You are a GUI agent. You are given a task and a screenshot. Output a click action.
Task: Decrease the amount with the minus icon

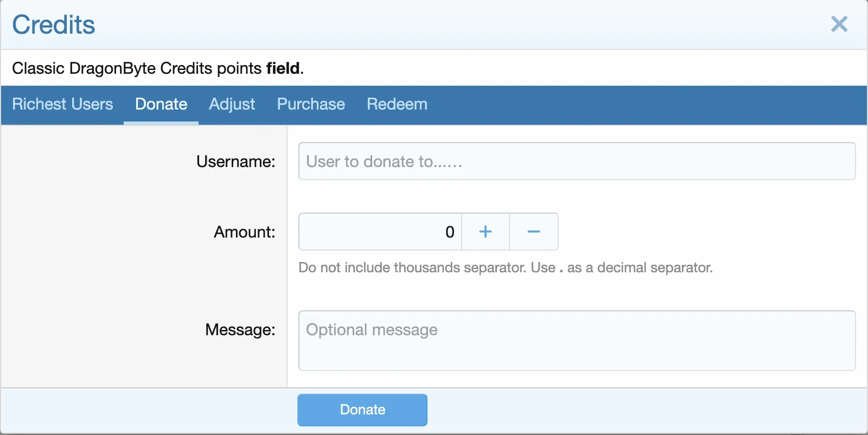point(534,232)
